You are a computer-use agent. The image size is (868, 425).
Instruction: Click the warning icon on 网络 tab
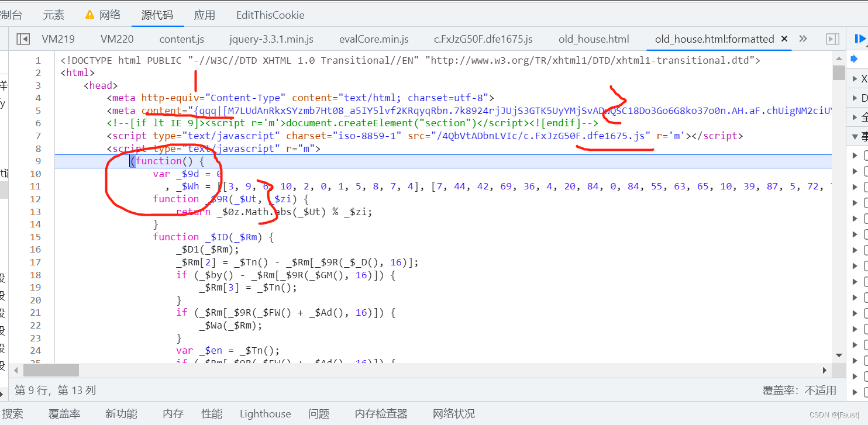(x=89, y=15)
